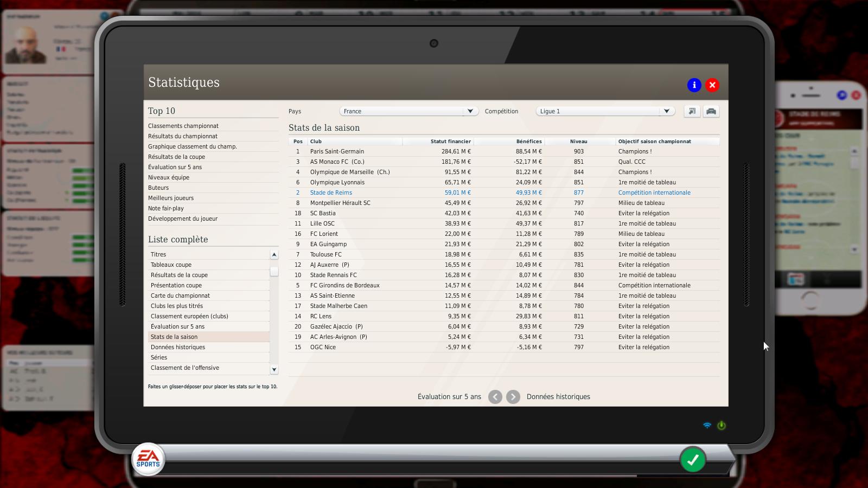Click Lille OSC row

pos(504,223)
